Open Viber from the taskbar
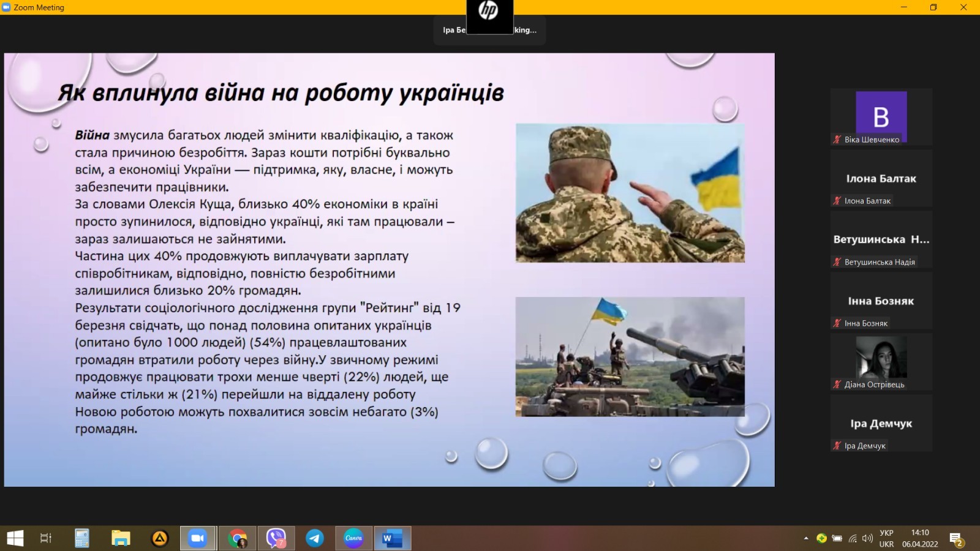 (276, 538)
